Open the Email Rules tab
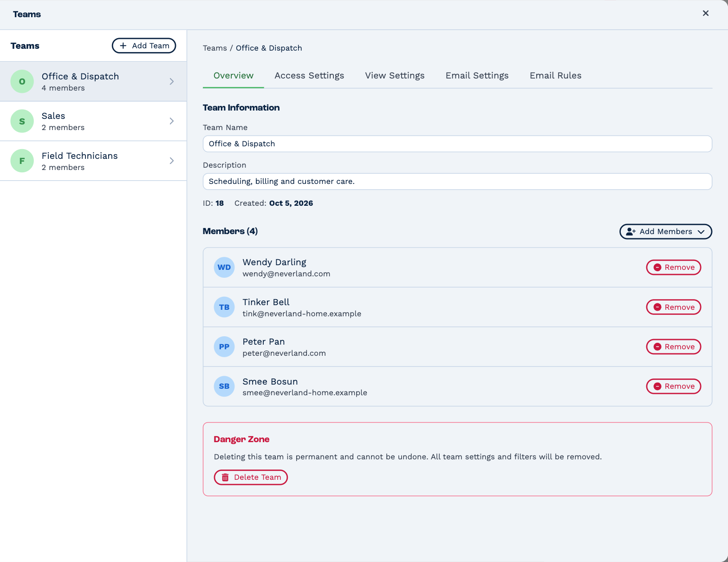The image size is (728, 562). coord(556,76)
